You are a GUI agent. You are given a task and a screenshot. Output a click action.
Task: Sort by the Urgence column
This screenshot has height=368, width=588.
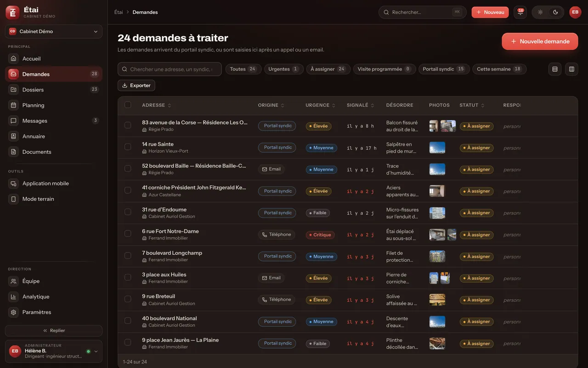[x=321, y=105]
